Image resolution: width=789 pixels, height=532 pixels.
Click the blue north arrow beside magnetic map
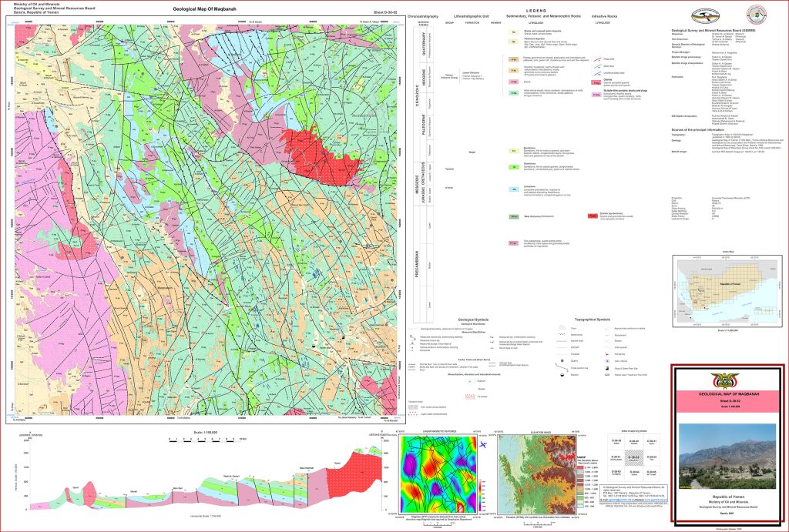pyautogui.click(x=482, y=443)
